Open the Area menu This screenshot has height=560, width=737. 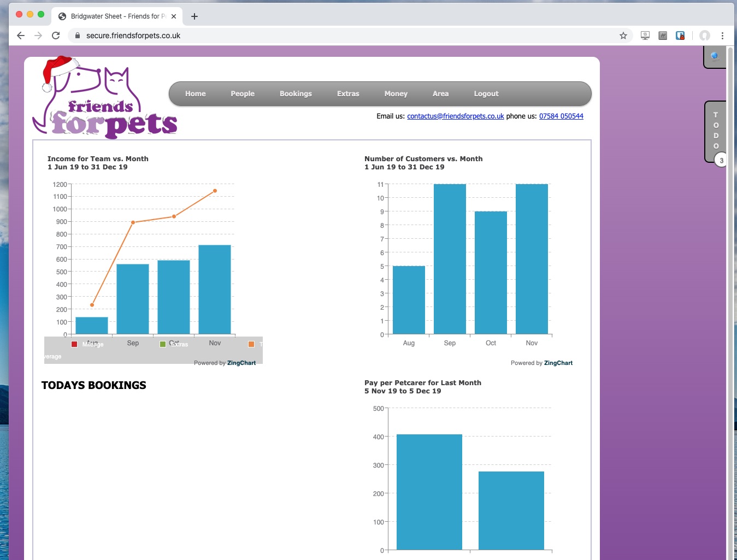(441, 94)
